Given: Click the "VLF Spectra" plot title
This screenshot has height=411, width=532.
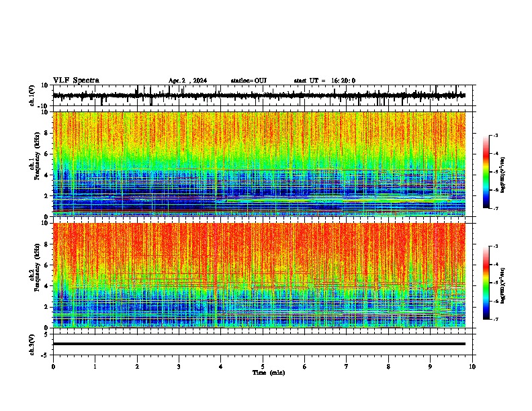Looking at the screenshot, I should 76,81.
